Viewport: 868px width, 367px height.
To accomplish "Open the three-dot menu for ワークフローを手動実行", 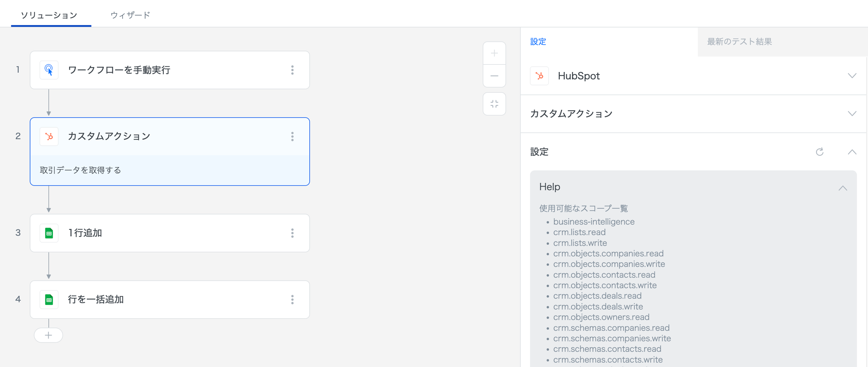I will pos(292,70).
